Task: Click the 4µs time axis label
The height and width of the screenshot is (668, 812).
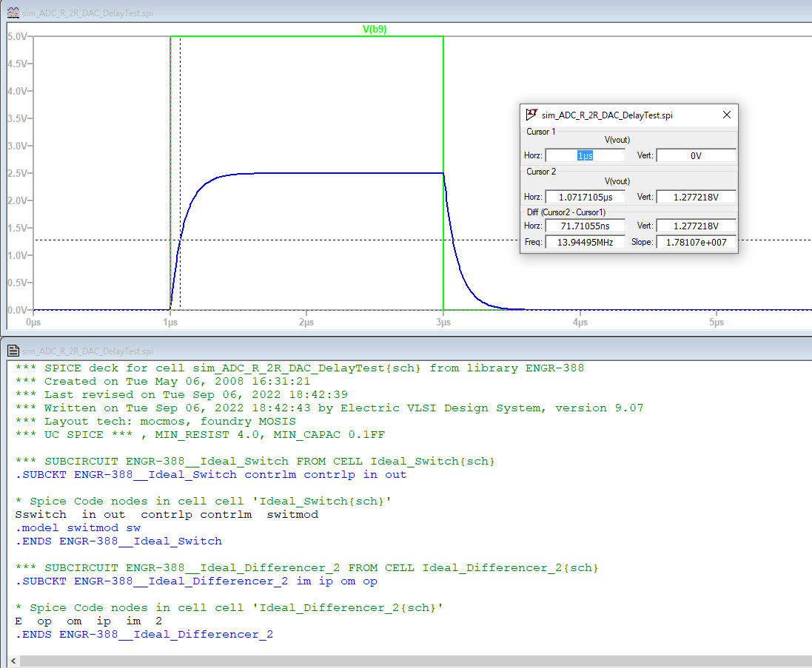Action: pyautogui.click(x=580, y=323)
